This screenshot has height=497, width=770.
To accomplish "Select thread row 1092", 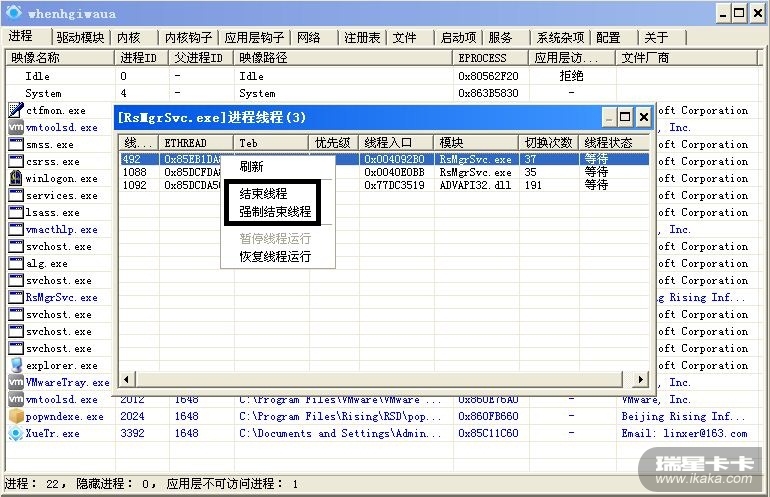I will point(385,185).
